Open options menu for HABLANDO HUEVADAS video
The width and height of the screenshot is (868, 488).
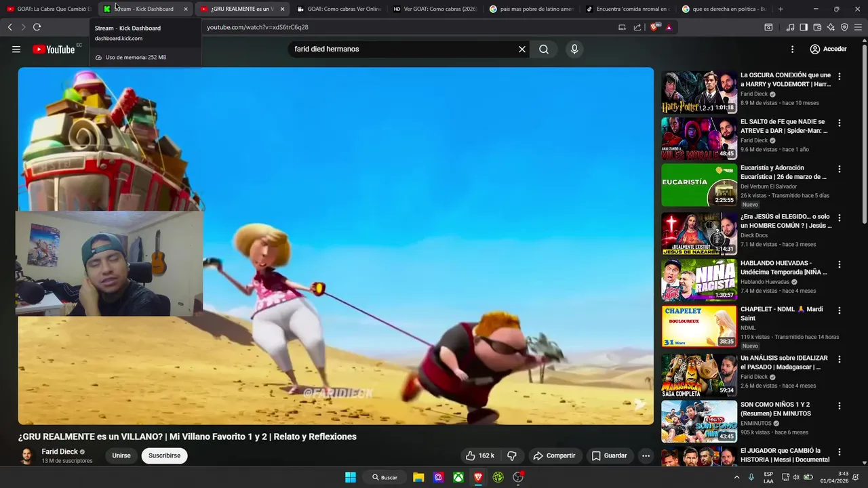[x=840, y=264]
